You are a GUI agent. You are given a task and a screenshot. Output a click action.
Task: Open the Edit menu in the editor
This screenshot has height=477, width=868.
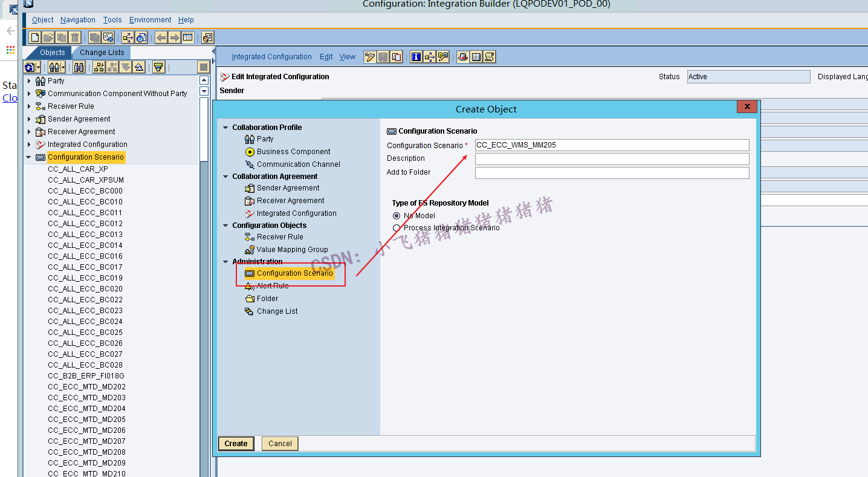(326, 57)
